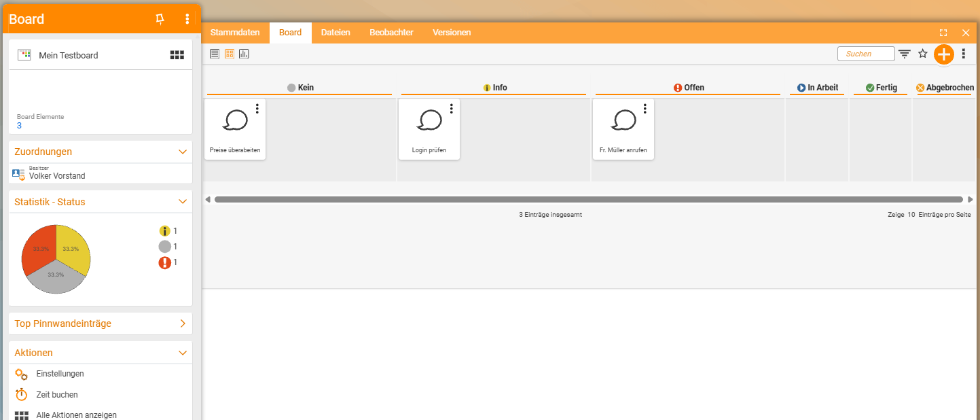Switch to list view in the toolbar
Image resolution: width=980 pixels, height=420 pixels.
(215, 54)
